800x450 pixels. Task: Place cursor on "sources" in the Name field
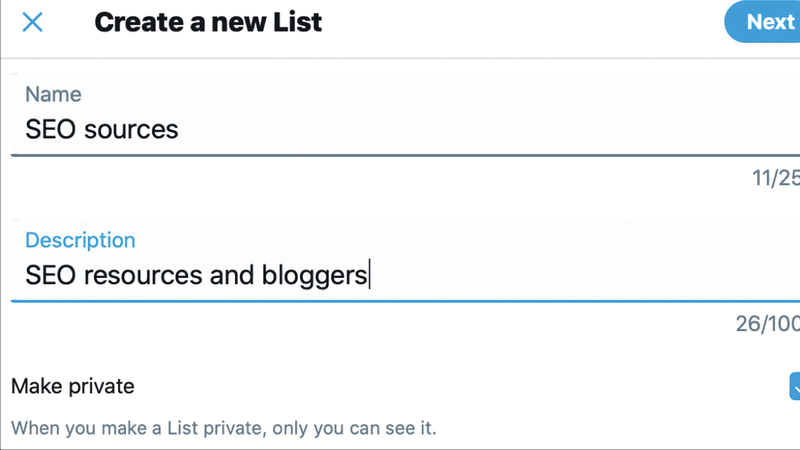pyautogui.click(x=132, y=129)
